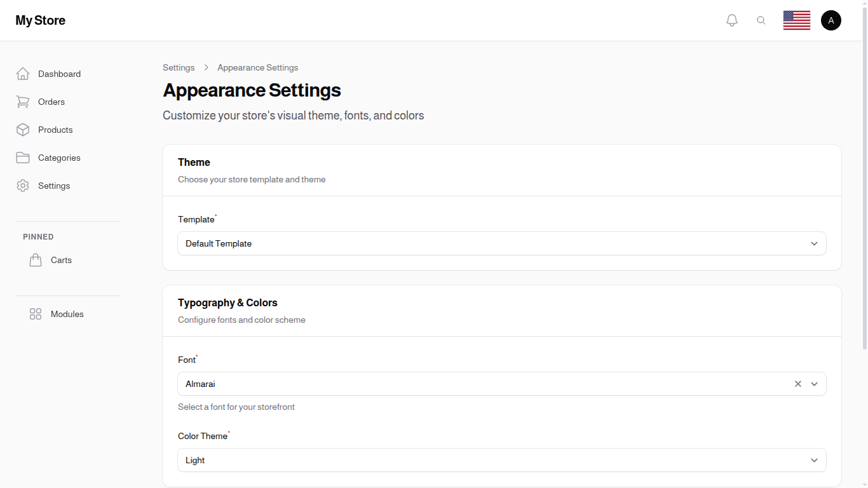Click the Products box icon
Viewport: 868px width, 488px height.
(x=23, y=130)
